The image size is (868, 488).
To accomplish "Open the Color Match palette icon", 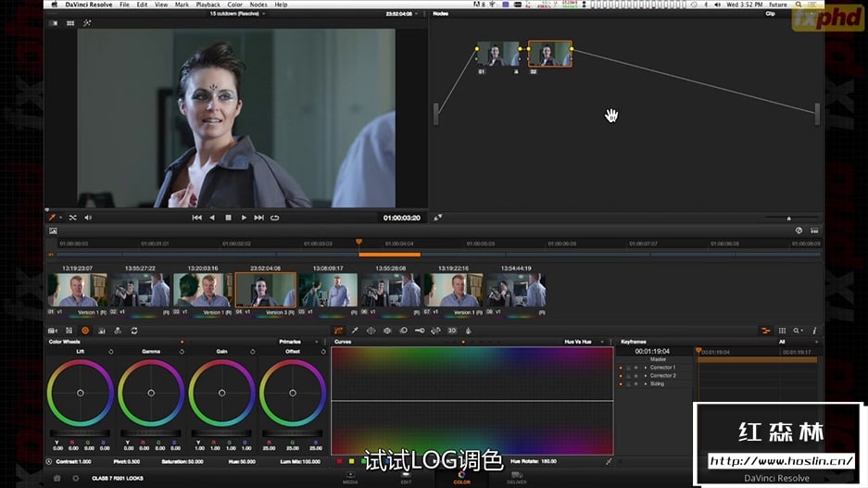I will (69, 331).
